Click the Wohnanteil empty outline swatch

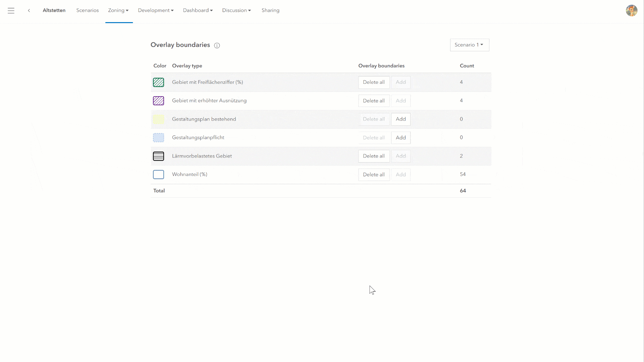click(158, 174)
